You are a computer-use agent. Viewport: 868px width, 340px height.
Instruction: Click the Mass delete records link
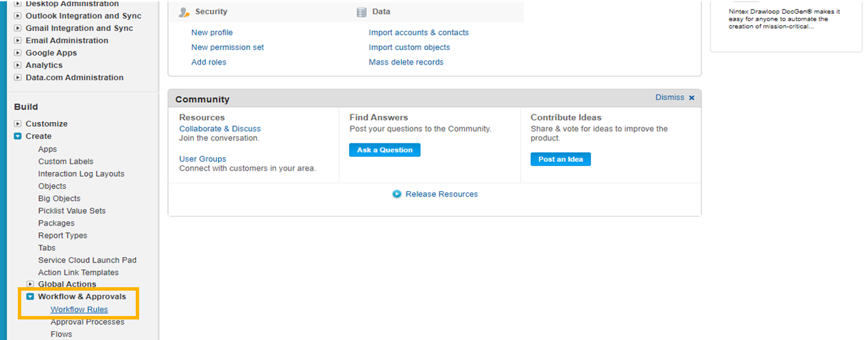[406, 62]
